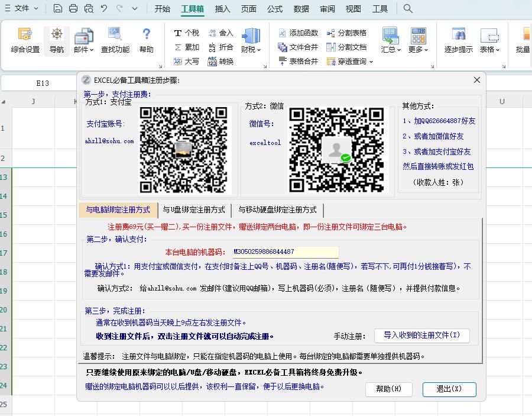Select the 与U盘绑定注册方式 tab
Screen dimensions: 532x416
(x=194, y=210)
